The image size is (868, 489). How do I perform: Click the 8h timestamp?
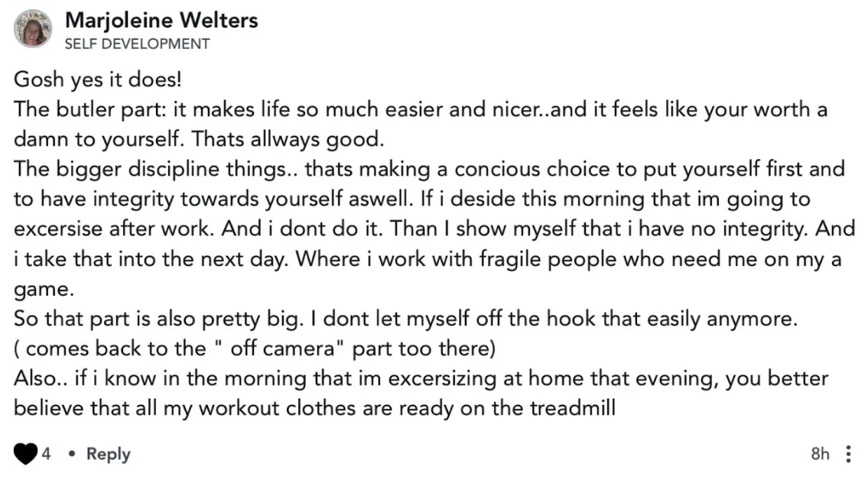tap(820, 454)
